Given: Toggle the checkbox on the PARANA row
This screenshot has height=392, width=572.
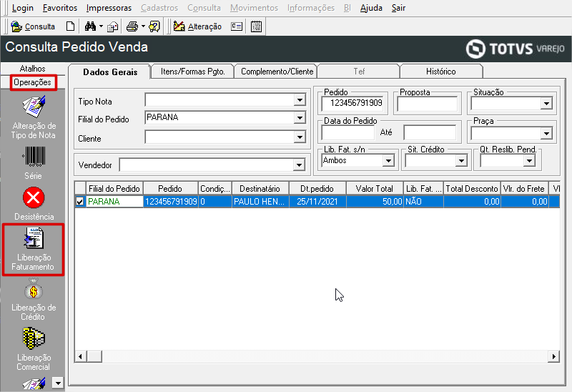Looking at the screenshot, I should (80, 202).
